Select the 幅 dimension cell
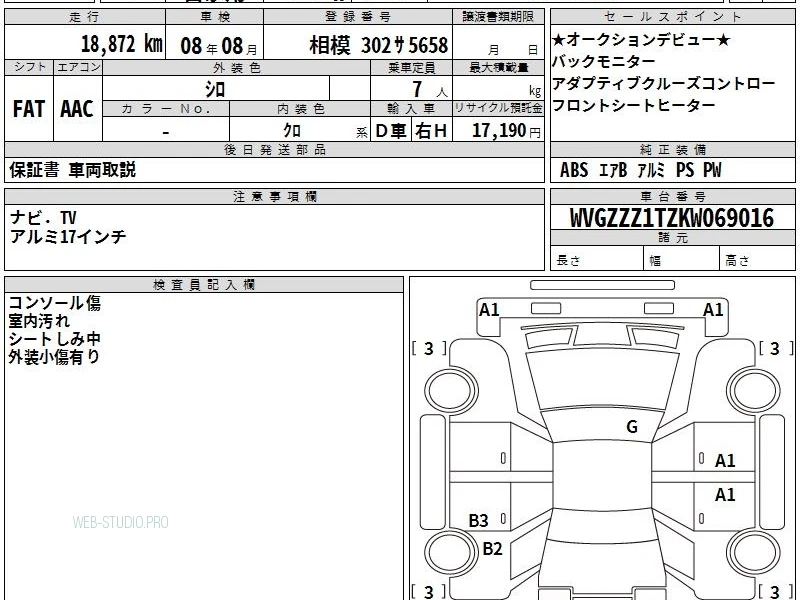The image size is (800, 600). 682,258
